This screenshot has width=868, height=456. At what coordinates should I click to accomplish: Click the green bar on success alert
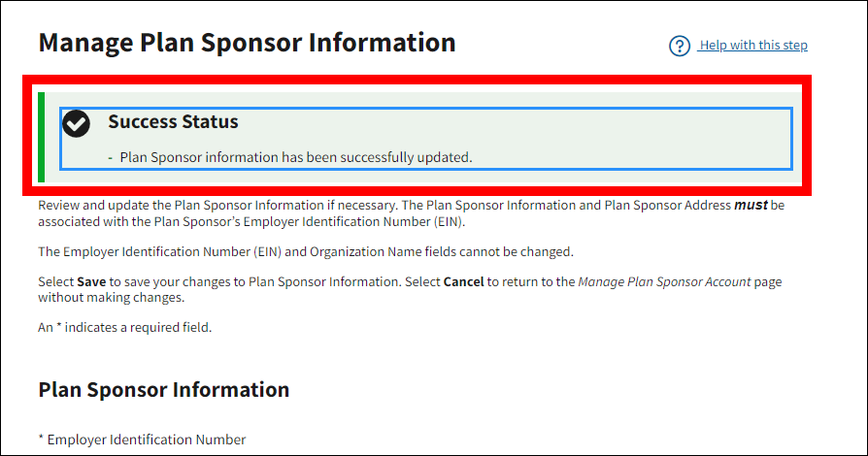click(41, 137)
